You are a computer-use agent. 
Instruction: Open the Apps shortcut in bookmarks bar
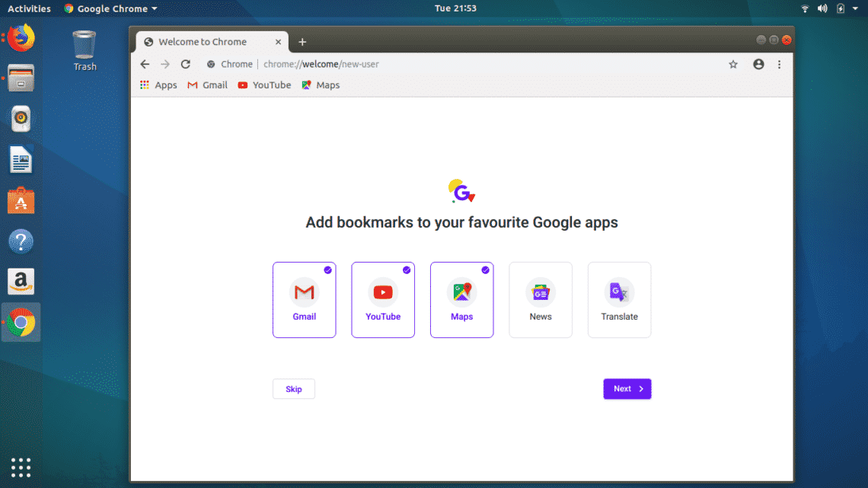(x=158, y=85)
